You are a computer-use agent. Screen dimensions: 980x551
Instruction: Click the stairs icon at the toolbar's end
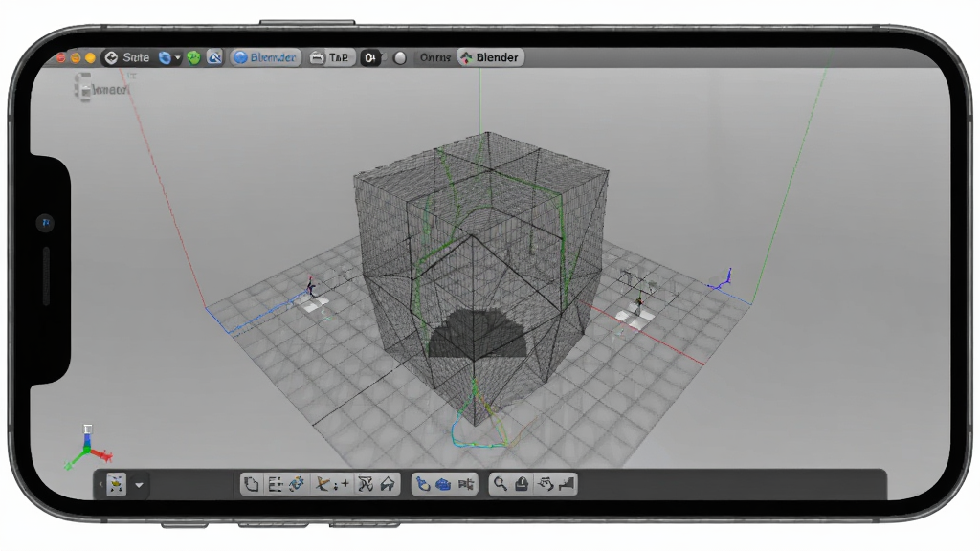567,483
